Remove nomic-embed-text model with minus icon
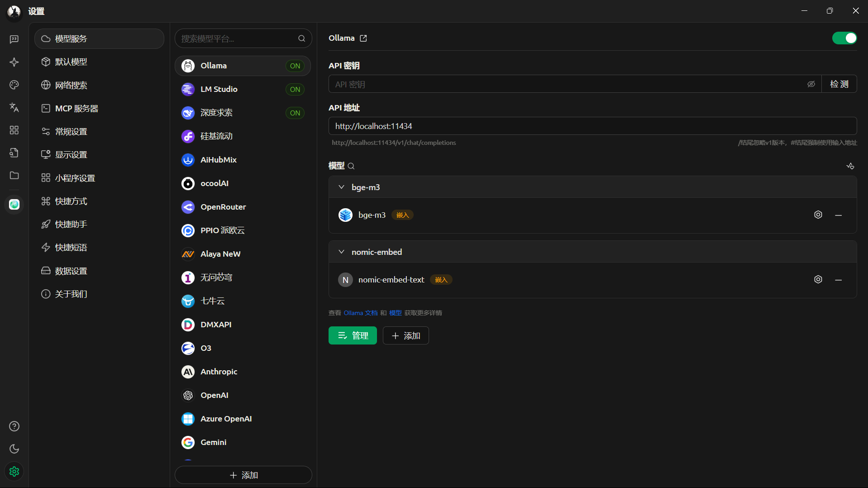 click(839, 280)
